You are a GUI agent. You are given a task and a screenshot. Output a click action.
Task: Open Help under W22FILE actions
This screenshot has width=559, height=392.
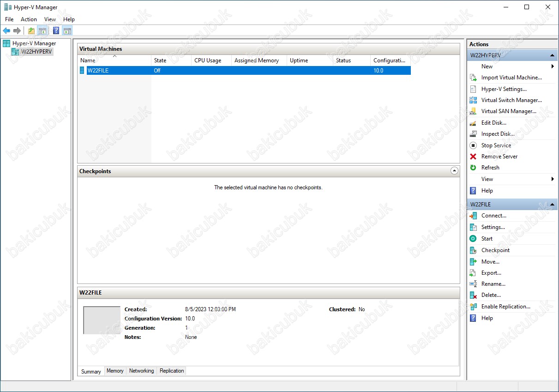[x=487, y=318]
